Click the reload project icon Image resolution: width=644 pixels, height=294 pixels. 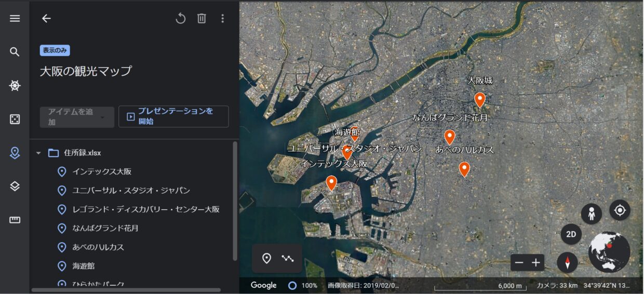[180, 19]
